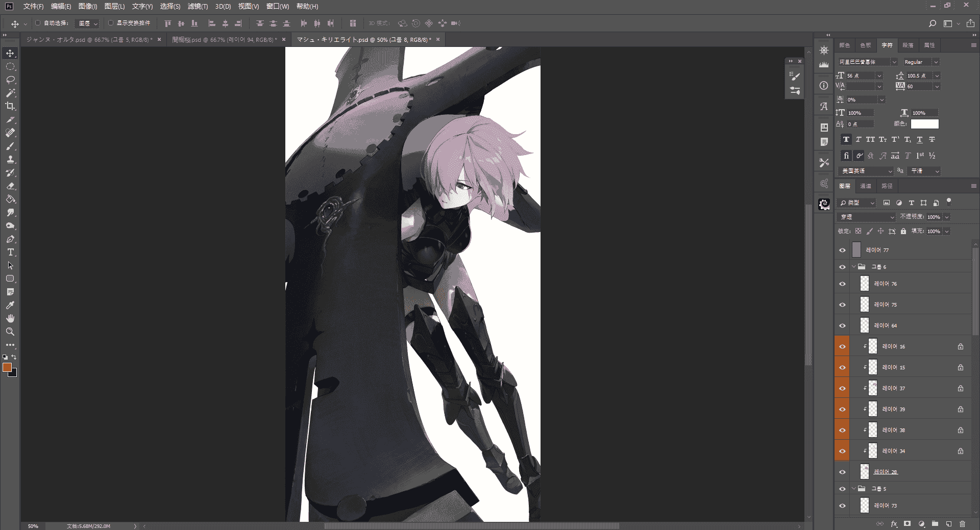Select the Eraser tool
980x530 pixels.
tap(10, 186)
